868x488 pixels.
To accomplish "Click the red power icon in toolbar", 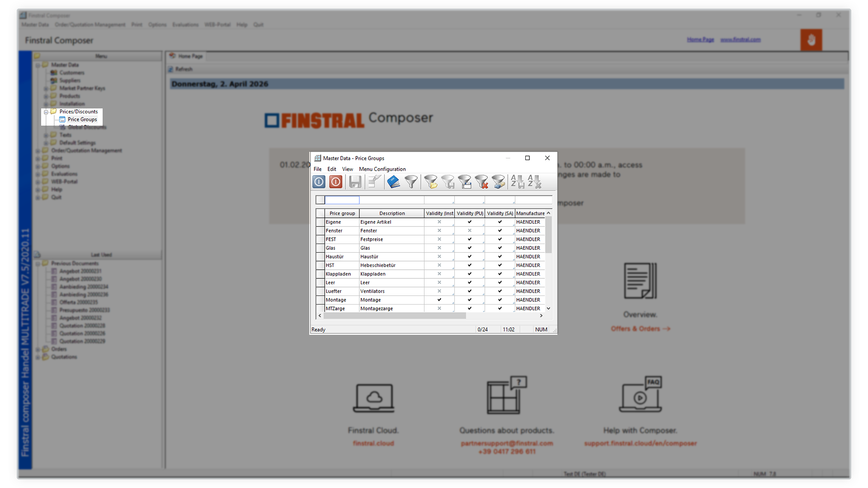I will click(335, 182).
